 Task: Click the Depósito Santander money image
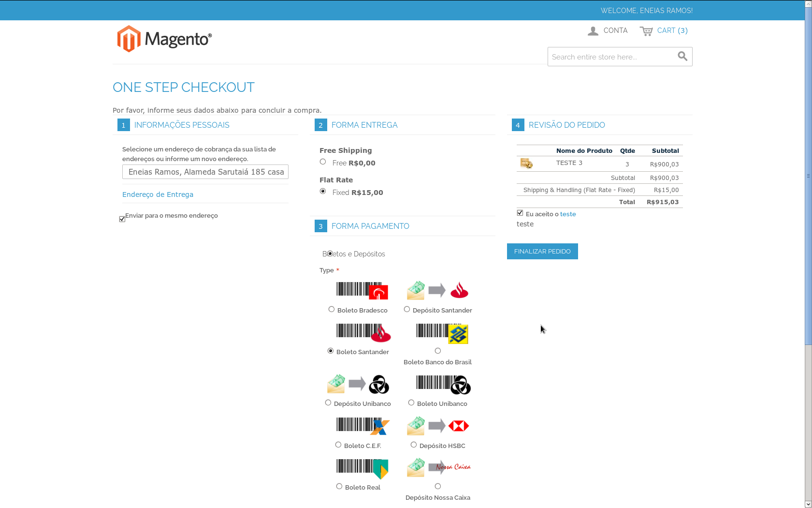click(437, 290)
